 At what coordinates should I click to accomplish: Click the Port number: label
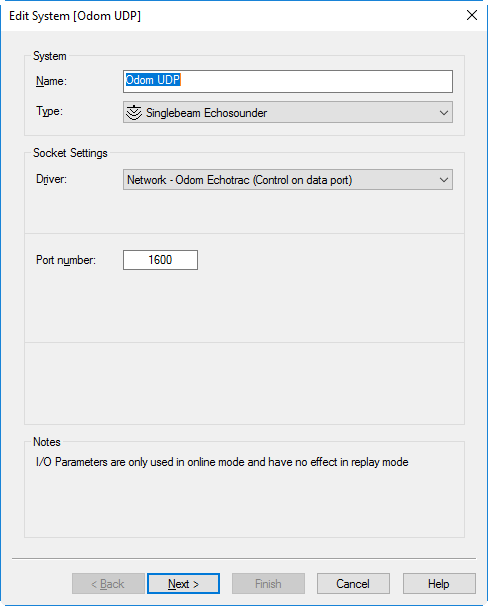coord(66,260)
